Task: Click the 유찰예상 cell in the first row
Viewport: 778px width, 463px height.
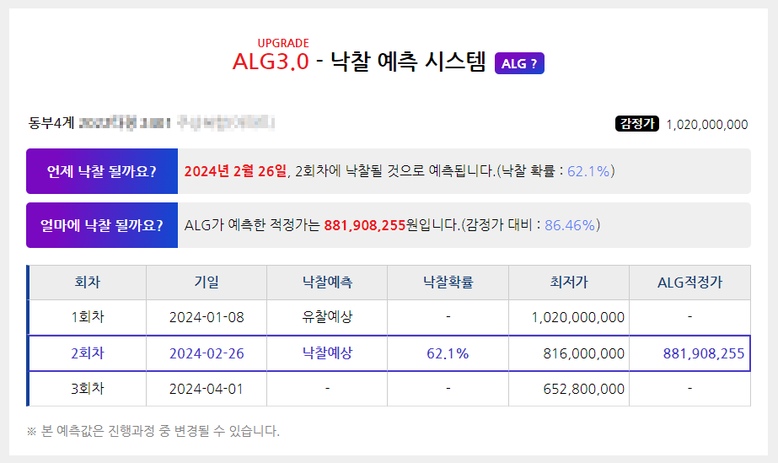Action: point(328,317)
